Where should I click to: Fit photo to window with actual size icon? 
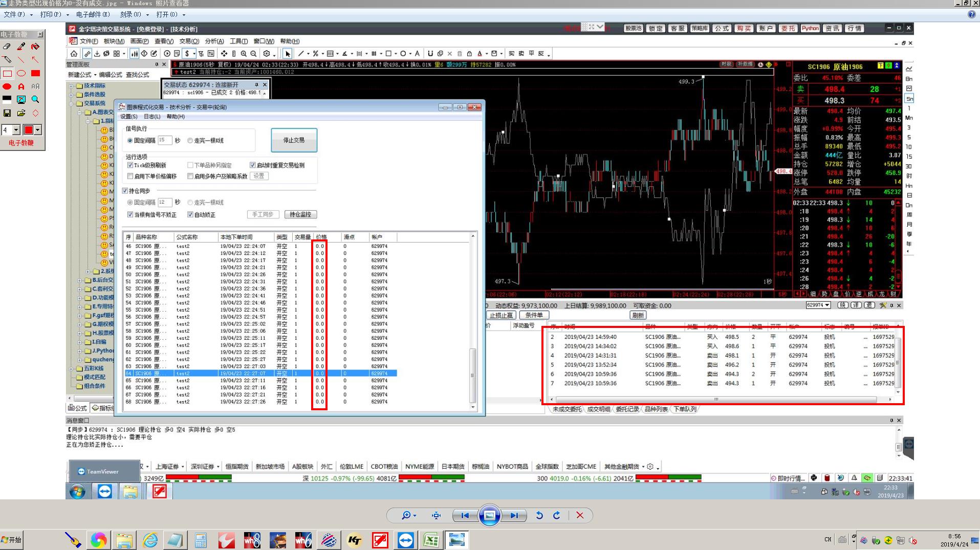pyautogui.click(x=436, y=515)
